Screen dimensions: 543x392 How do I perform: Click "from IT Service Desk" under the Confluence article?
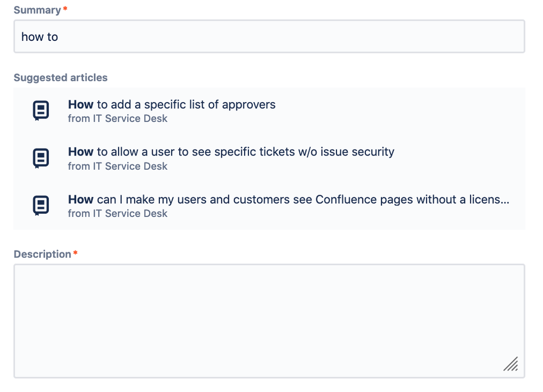point(117,214)
